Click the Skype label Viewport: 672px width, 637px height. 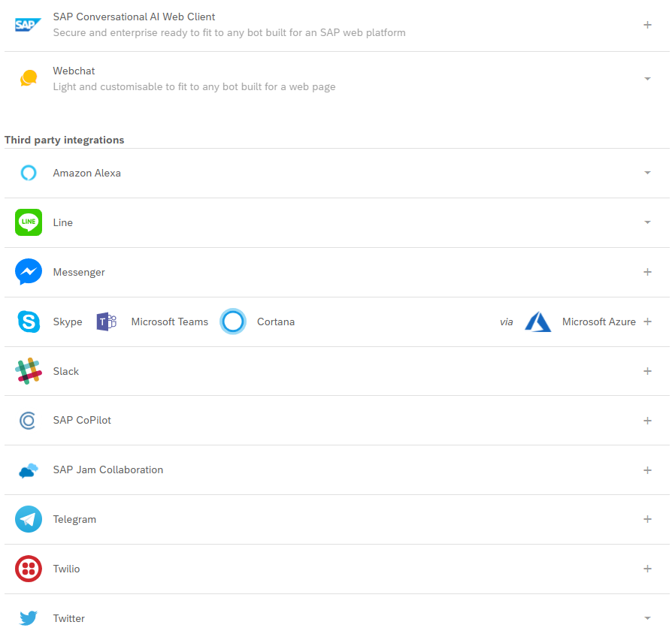pos(68,322)
